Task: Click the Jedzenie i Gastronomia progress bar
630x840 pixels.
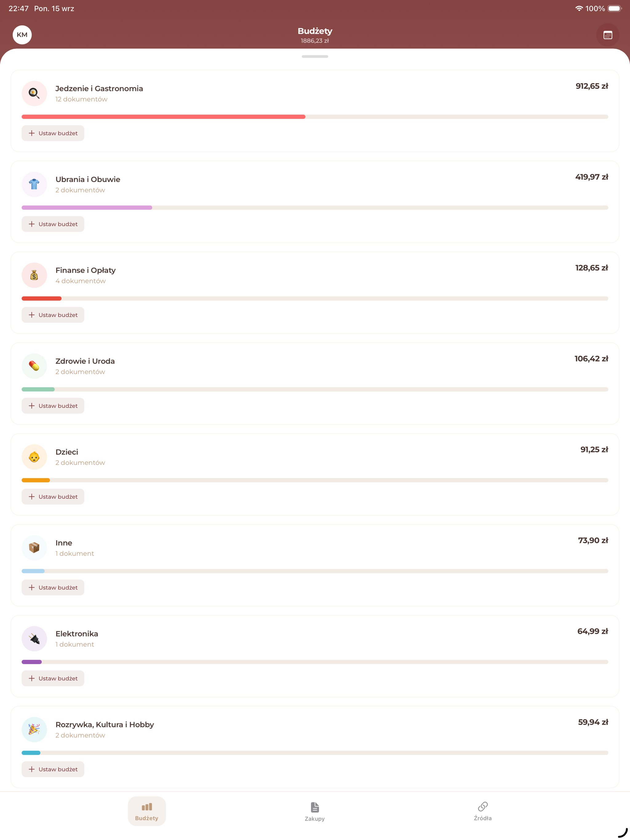Action: tap(315, 117)
